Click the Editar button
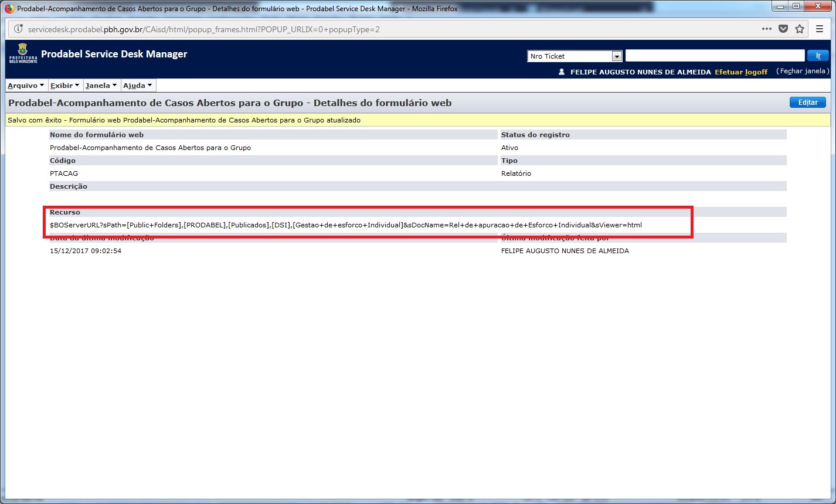The image size is (836, 504). click(808, 103)
